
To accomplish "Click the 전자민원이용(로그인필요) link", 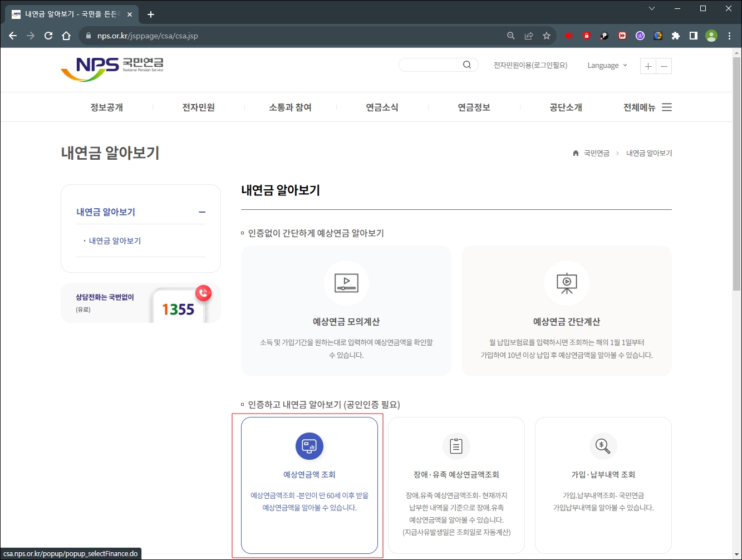I will pos(530,65).
